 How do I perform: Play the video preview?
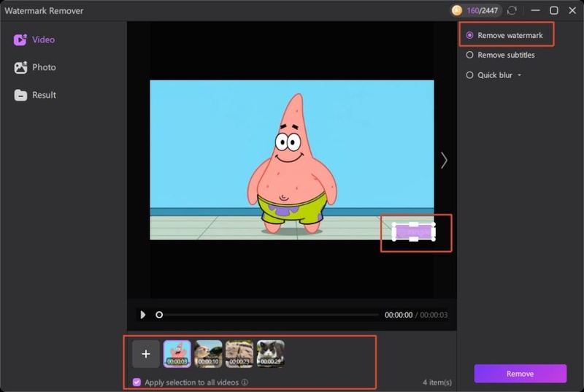point(142,315)
